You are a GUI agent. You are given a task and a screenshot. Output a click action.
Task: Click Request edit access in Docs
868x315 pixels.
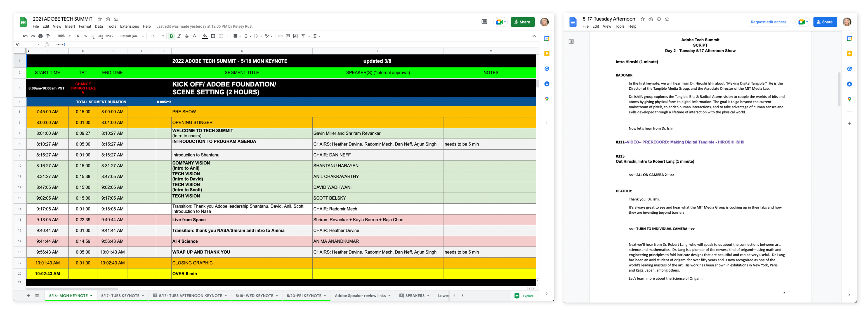pyautogui.click(x=768, y=22)
